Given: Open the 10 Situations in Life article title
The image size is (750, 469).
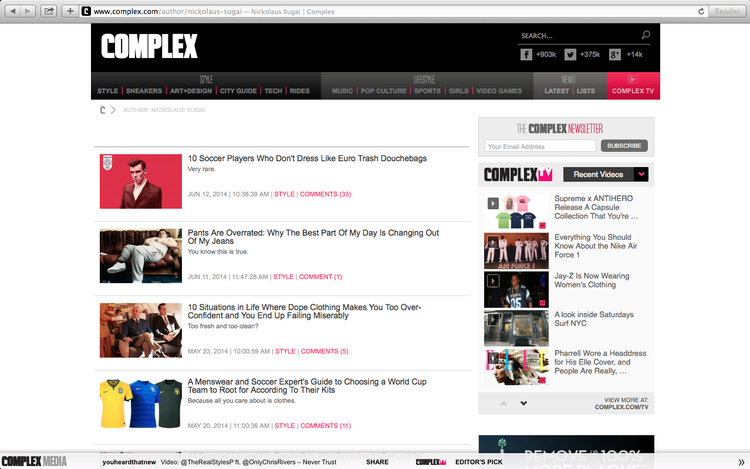Looking at the screenshot, I should 304,311.
